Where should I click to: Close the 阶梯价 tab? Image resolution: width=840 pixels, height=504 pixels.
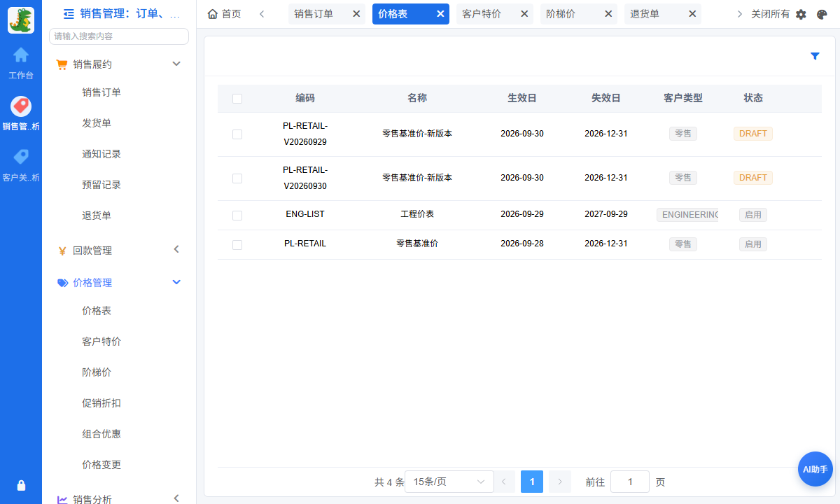(608, 13)
